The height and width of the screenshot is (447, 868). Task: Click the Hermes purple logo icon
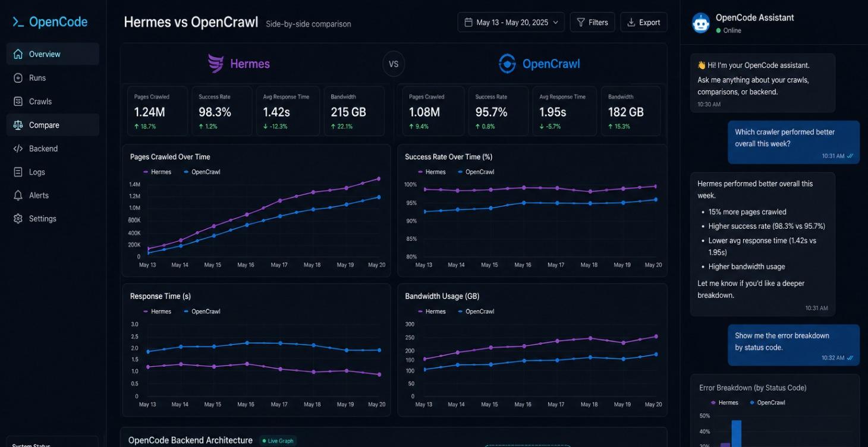tap(216, 64)
